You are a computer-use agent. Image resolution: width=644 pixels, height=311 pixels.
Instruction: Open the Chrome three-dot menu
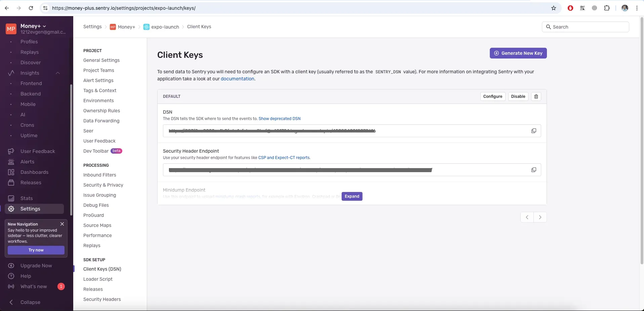[637, 8]
